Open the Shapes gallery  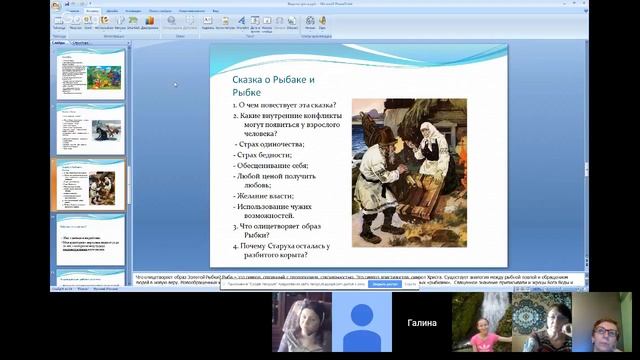pyautogui.click(x=120, y=22)
